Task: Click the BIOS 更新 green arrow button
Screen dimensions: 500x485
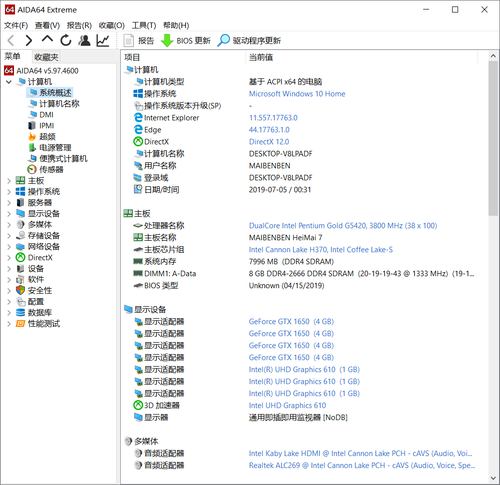Action: pos(186,40)
